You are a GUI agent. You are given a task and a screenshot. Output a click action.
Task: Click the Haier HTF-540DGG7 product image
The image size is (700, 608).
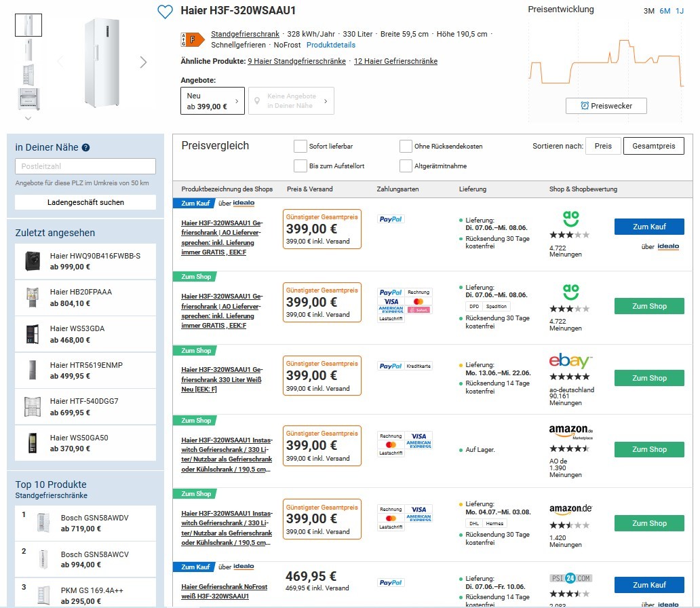click(x=32, y=407)
